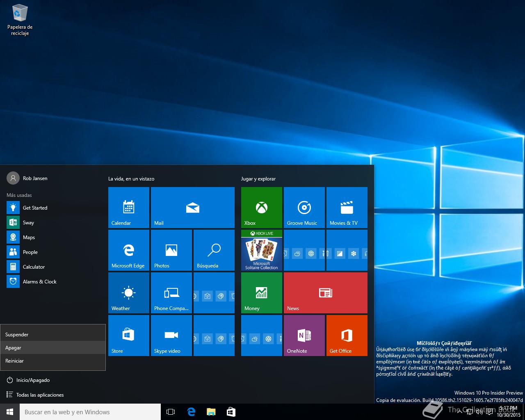Open Sway from most used list
The image size is (525, 420).
pyautogui.click(x=52, y=223)
